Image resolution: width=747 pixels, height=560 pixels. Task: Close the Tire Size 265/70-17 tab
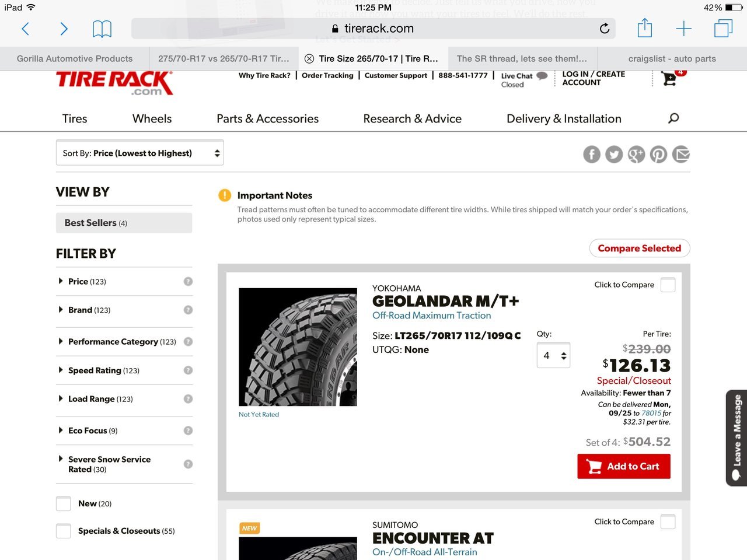(309, 58)
